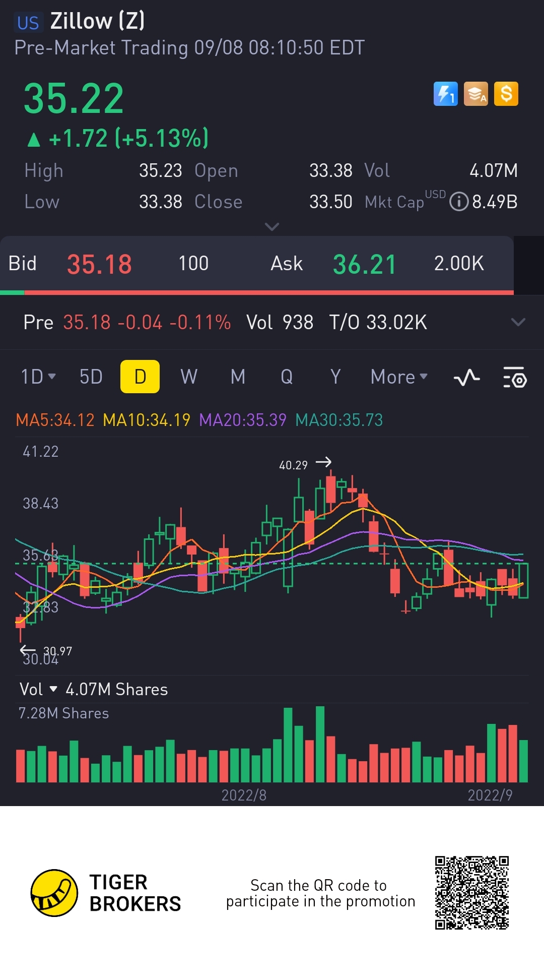Open the Vol indicator dropdown
544x980 pixels.
coord(38,689)
